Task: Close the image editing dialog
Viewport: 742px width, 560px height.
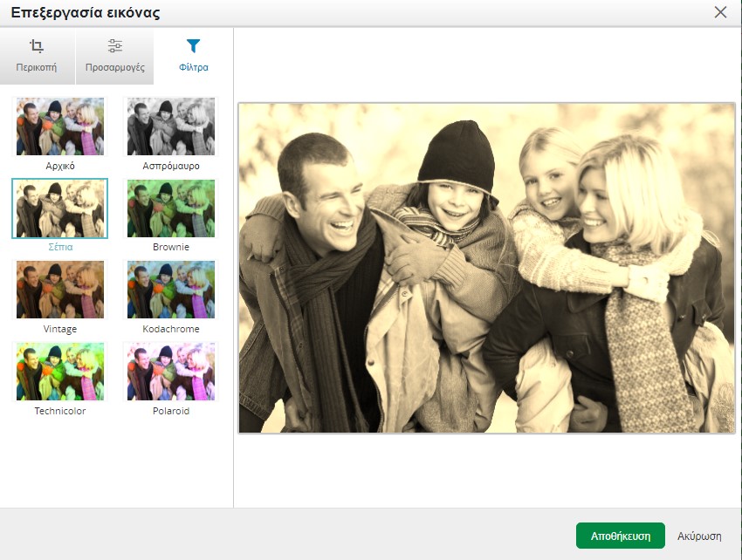Action: 720,12
